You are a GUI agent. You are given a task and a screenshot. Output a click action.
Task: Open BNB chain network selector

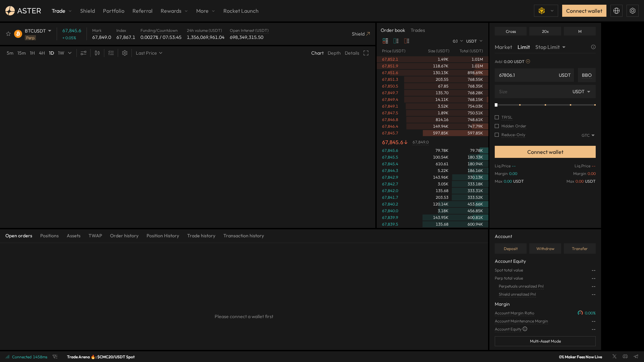coord(546,11)
